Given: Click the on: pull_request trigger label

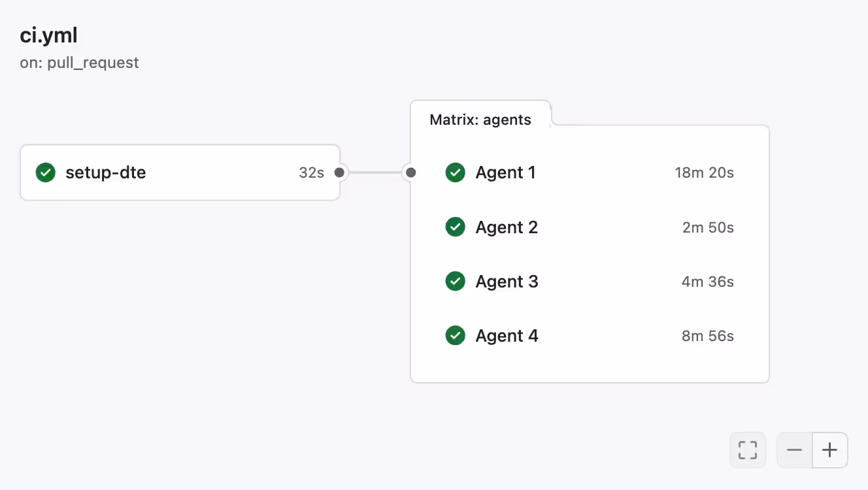Looking at the screenshot, I should tap(79, 63).
